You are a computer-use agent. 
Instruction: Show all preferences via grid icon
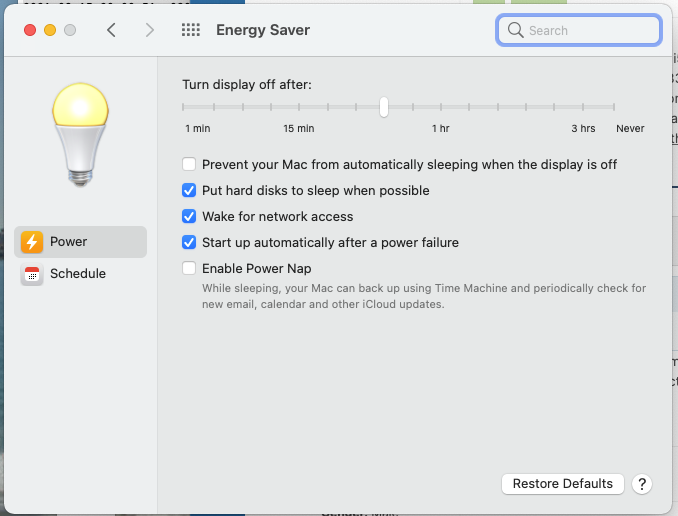click(x=191, y=30)
